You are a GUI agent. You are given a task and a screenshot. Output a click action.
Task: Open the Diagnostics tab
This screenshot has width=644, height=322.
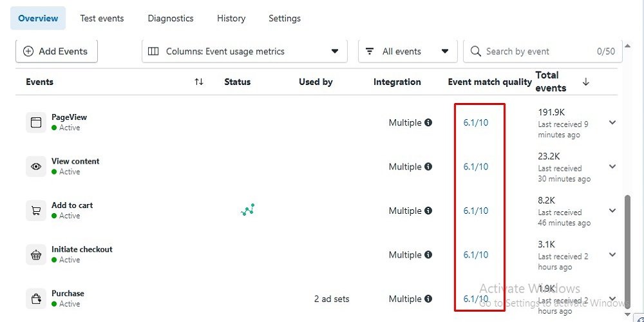click(171, 19)
